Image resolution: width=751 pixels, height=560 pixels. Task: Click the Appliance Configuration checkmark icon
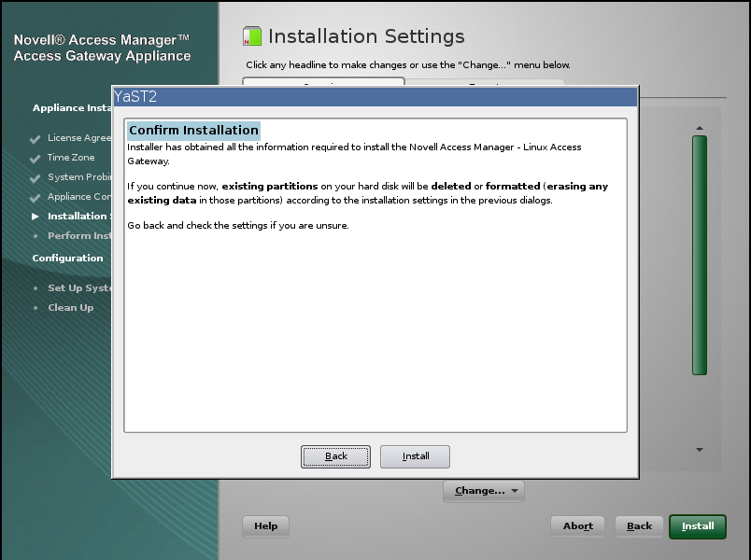tap(35, 198)
